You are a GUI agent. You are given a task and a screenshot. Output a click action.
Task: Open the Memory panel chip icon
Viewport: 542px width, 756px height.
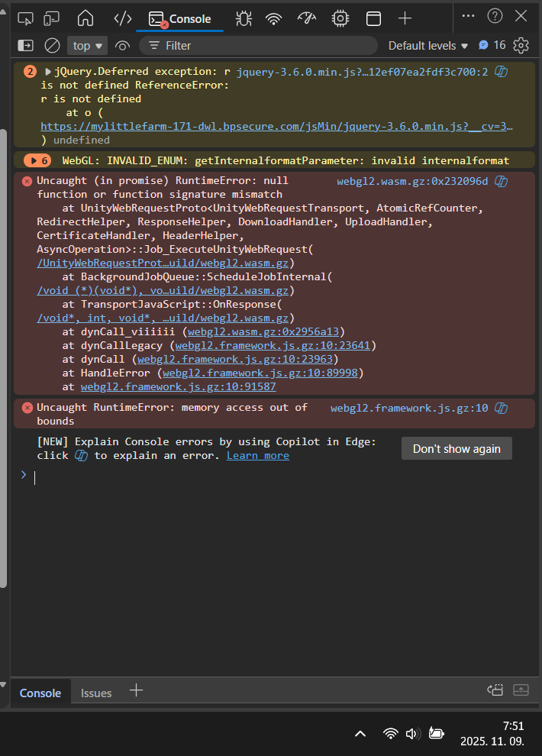[x=340, y=18]
